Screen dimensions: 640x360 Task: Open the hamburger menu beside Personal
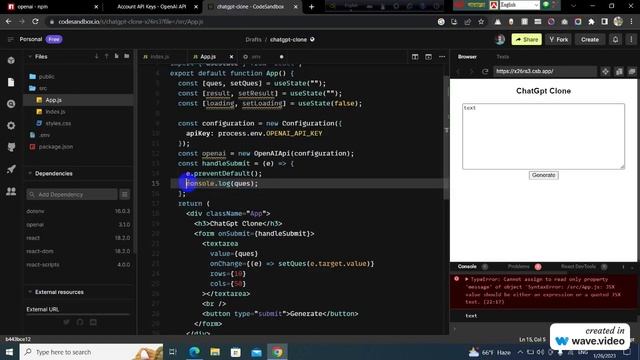tap(10, 39)
